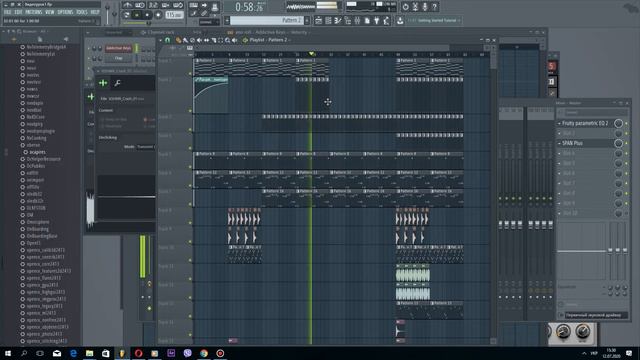Enable loop recording icon

tap(178, 5)
